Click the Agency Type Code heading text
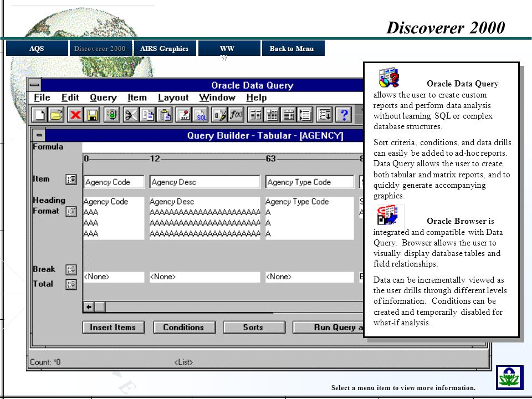 297,202
